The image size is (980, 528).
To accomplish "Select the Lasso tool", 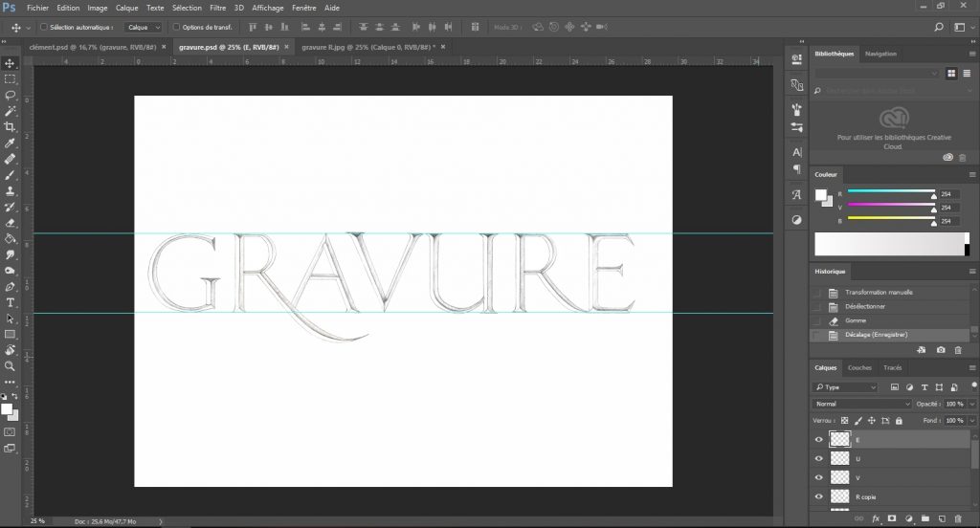I will 10,95.
